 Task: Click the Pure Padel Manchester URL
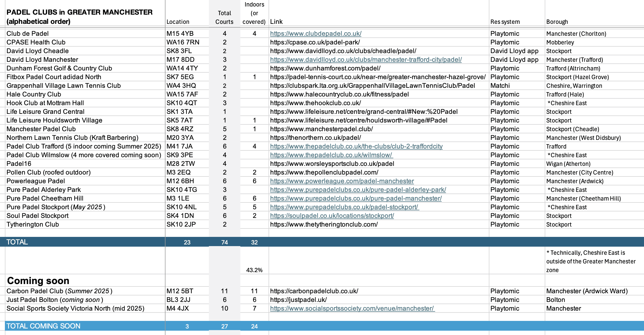coord(356,198)
